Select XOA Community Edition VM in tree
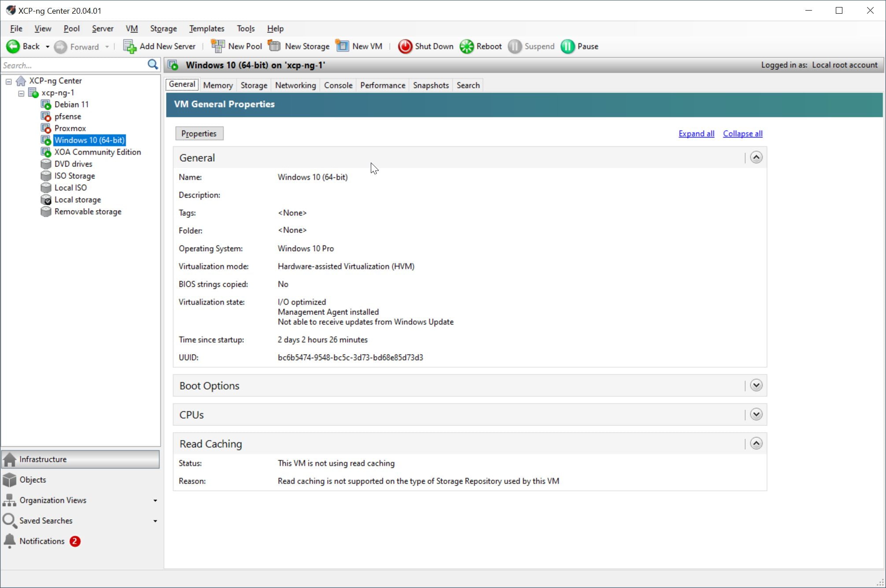 click(97, 152)
